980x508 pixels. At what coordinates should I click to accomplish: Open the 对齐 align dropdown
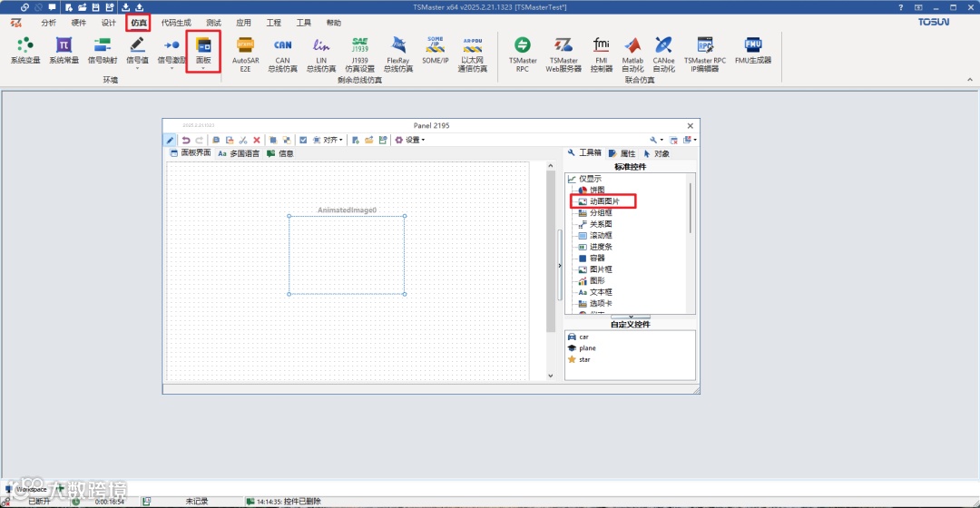[328, 140]
